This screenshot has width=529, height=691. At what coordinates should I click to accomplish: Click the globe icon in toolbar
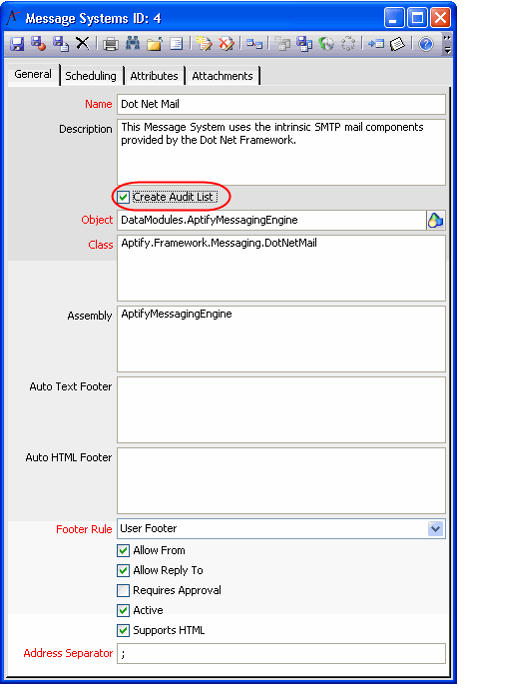coord(326,44)
